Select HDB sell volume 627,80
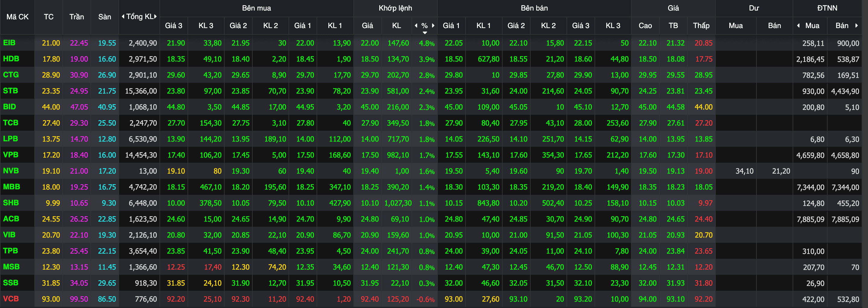This screenshot has height=308, width=868. click(488, 59)
